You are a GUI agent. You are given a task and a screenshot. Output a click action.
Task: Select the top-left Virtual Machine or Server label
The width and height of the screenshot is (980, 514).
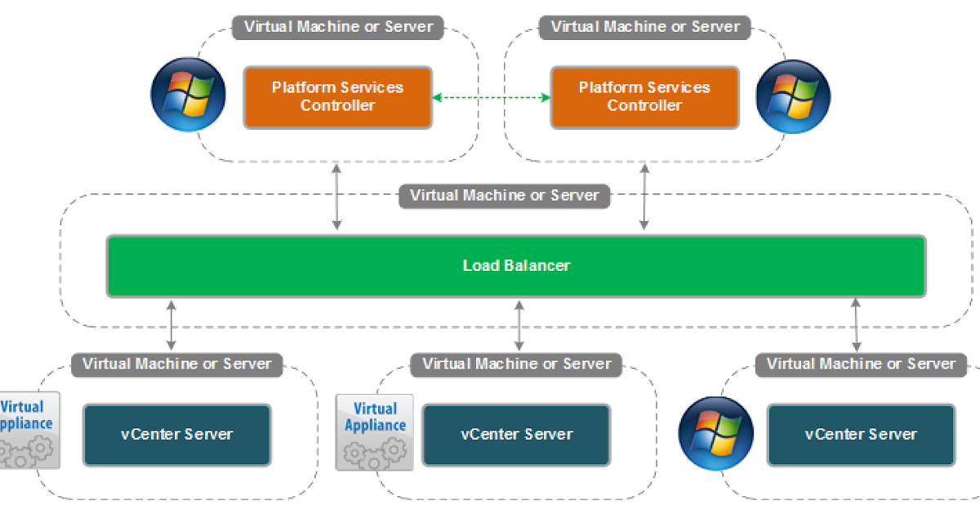[x=338, y=27]
